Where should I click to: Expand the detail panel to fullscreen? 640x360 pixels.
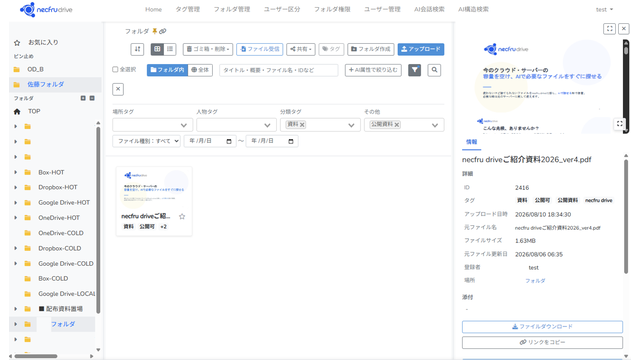point(609,29)
